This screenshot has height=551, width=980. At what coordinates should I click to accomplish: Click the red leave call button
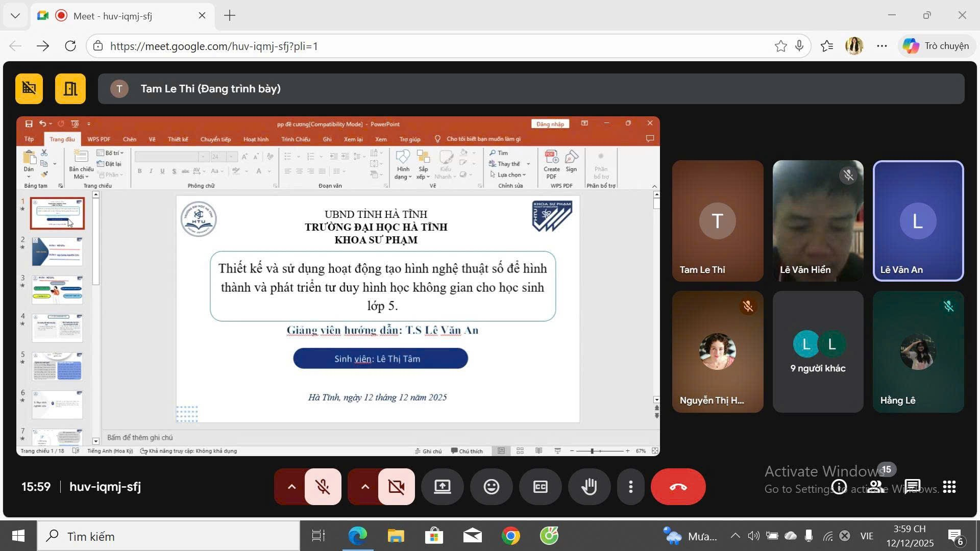pyautogui.click(x=678, y=487)
